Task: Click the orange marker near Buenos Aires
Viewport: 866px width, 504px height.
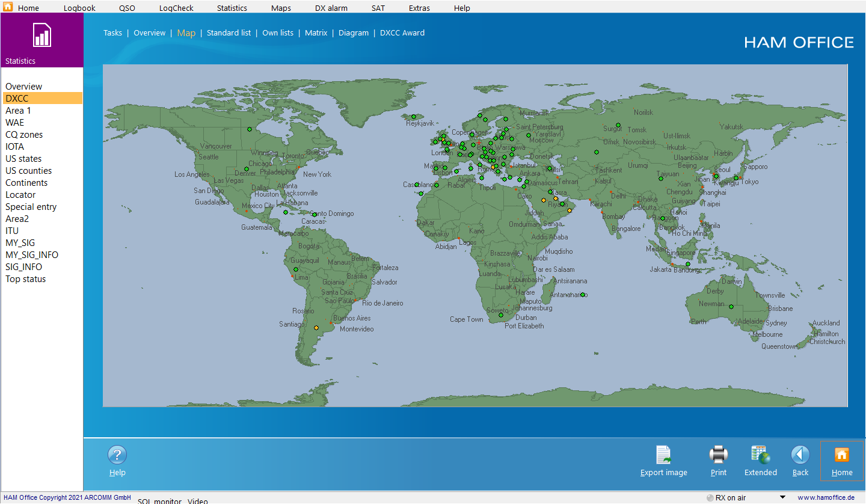Action: click(x=316, y=328)
